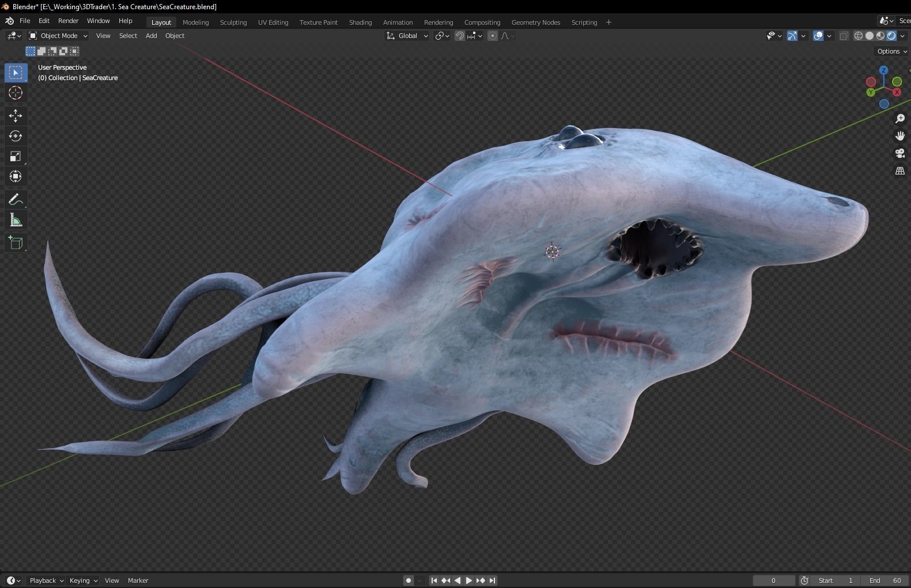Open object visibility and selectability dropdown
The image size is (911, 588).
tap(774, 36)
